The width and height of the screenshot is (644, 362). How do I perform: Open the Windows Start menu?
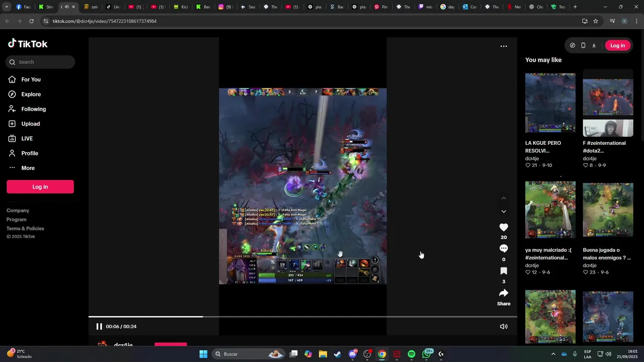pyautogui.click(x=203, y=354)
